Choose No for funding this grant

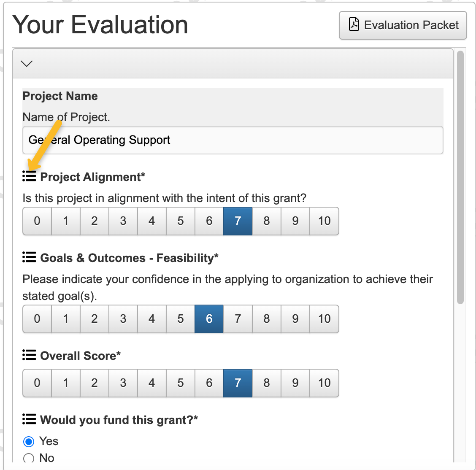28,458
